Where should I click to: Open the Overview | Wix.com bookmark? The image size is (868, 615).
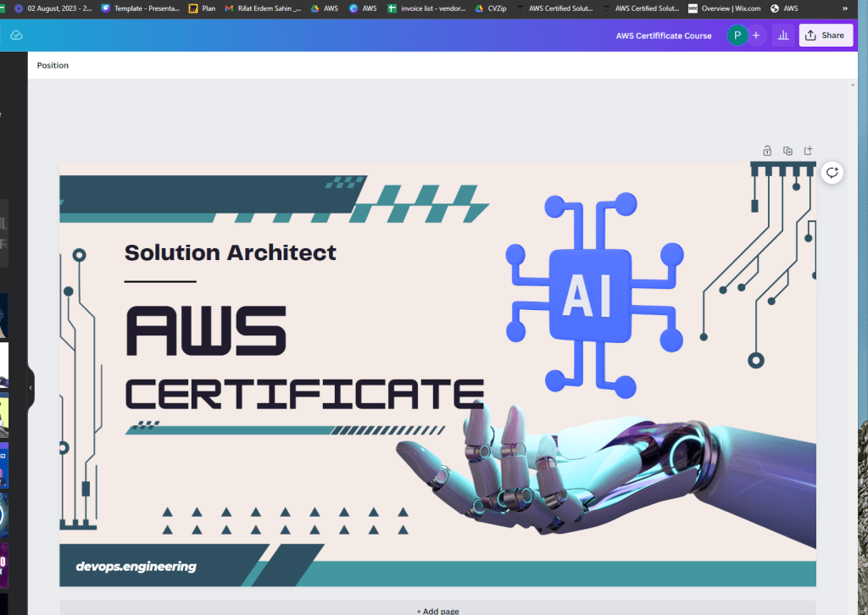tap(724, 8)
